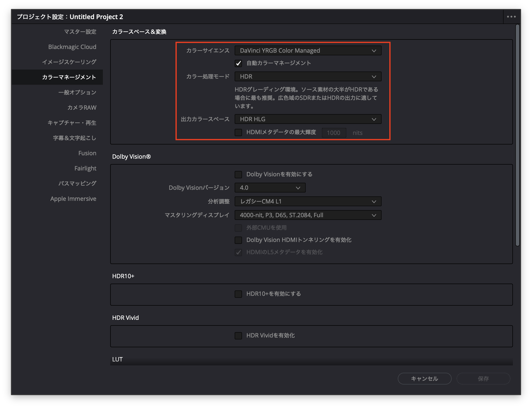Viewport: 532px width, 408px height.
Task: Switch to キャプチャー・再生 settings
Action: click(72, 123)
